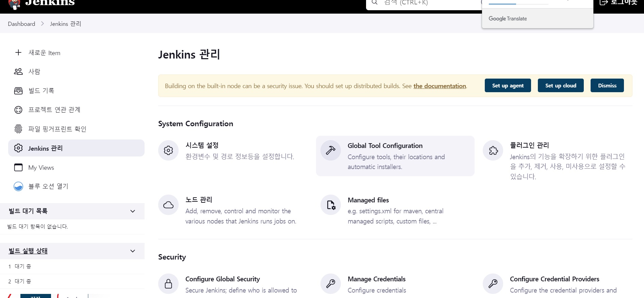Click the Managed files document icon
644x298 pixels.
[x=331, y=205]
